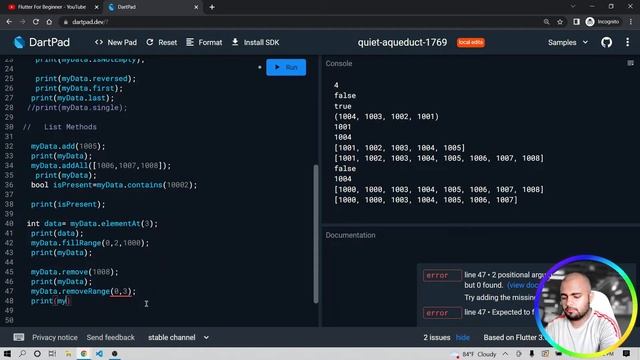Open Chrome from taskbar

[84, 353]
